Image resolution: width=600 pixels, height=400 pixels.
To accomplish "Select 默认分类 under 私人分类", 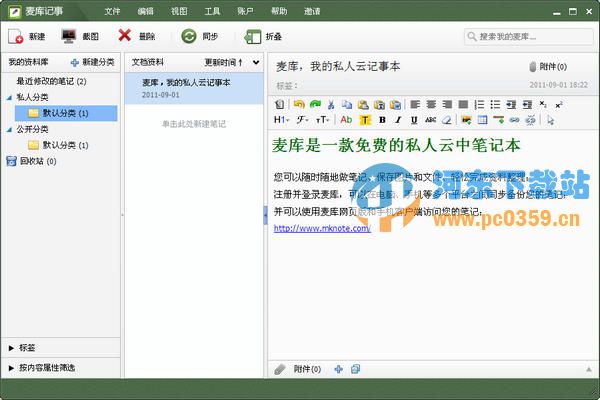I will coord(66,113).
